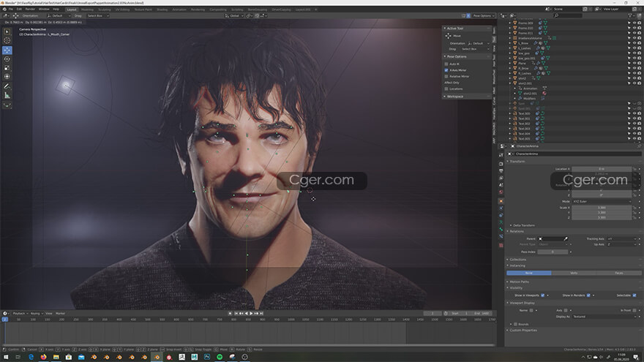
Task: Select the Transform tool in viewport toolbar
Action: tap(7, 76)
